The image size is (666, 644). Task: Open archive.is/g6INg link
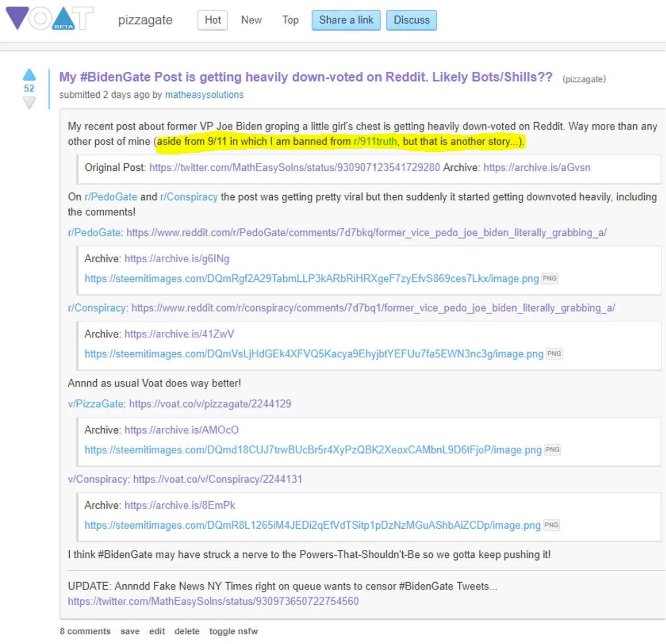177,259
